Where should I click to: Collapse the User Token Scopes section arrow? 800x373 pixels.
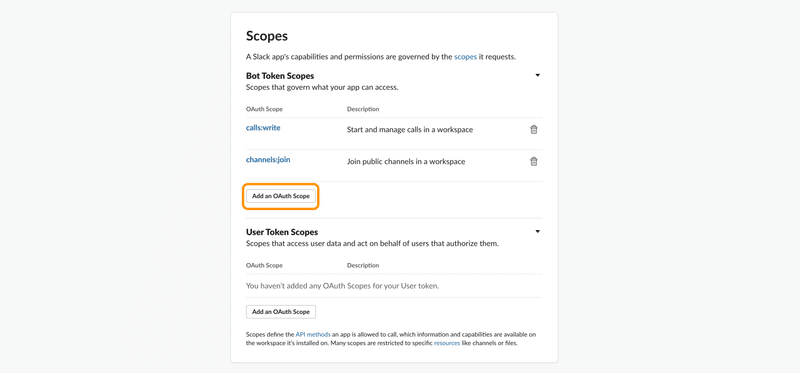pyautogui.click(x=537, y=232)
